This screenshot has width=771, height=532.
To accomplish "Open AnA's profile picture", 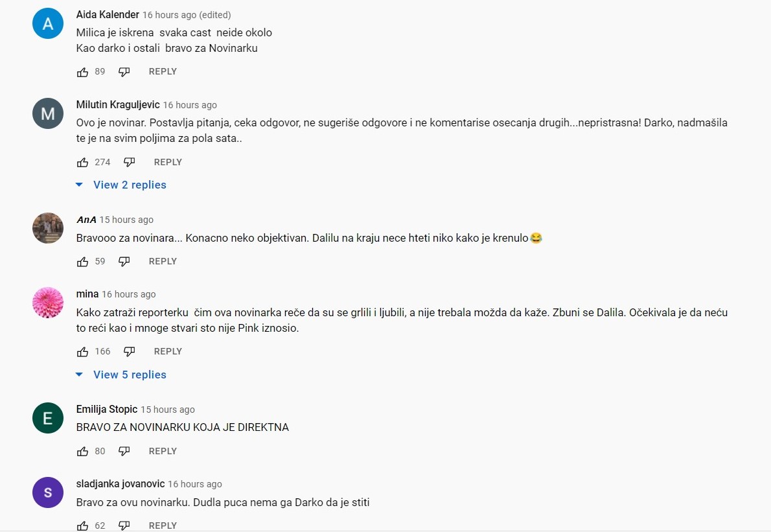I will 48,228.
